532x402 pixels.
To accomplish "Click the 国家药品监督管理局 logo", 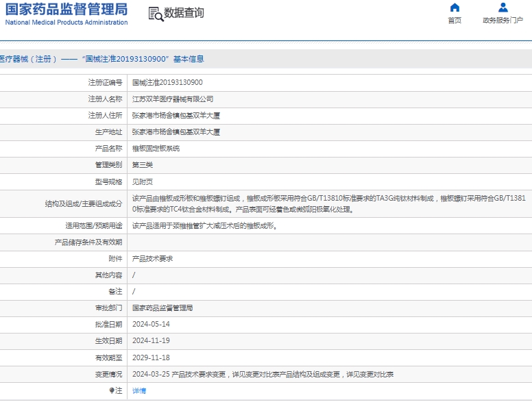I will coord(66,10).
